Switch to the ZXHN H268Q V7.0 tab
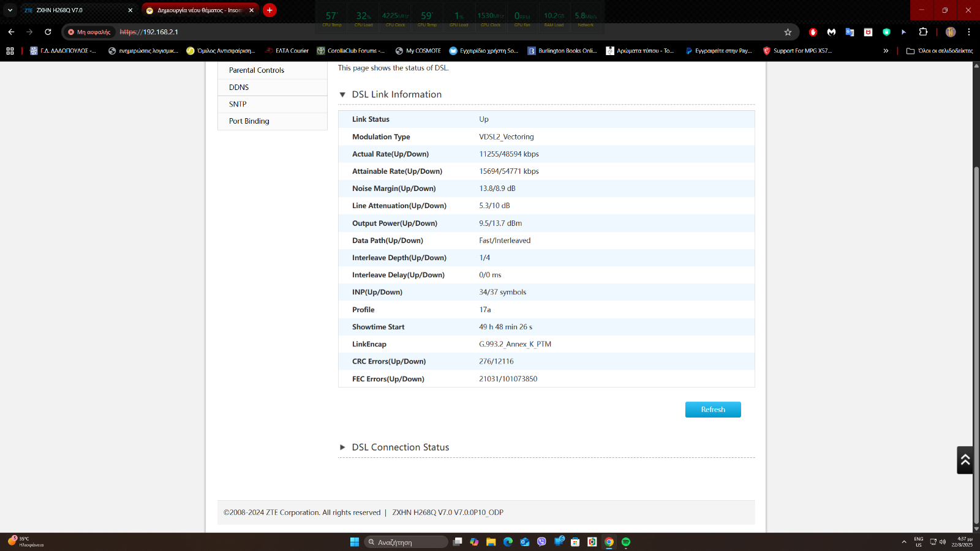 tap(79, 10)
